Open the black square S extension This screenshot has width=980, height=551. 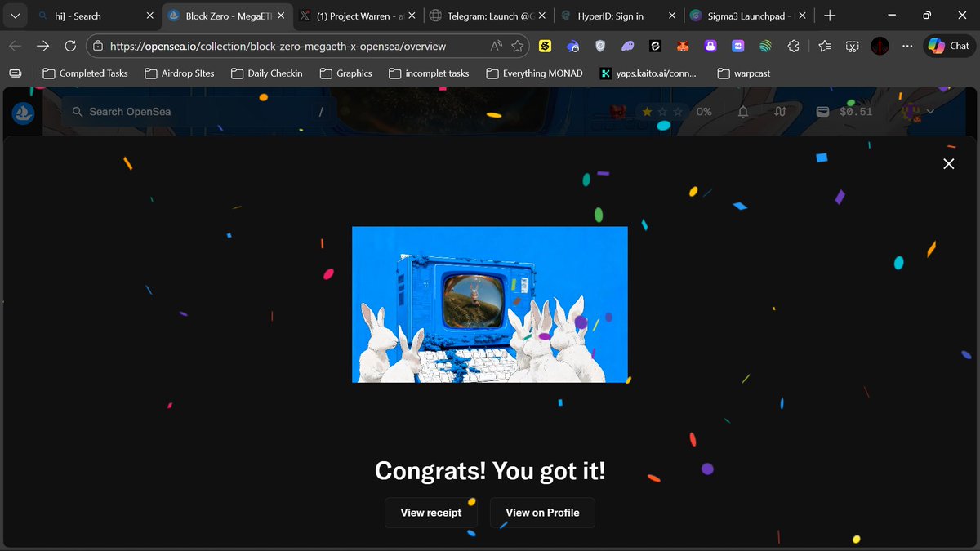[655, 47]
